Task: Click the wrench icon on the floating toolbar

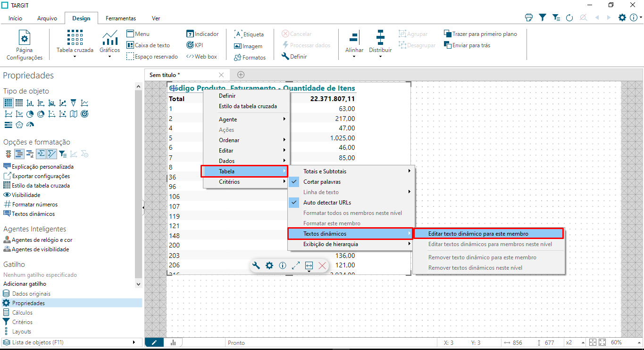Action: pyautogui.click(x=256, y=265)
